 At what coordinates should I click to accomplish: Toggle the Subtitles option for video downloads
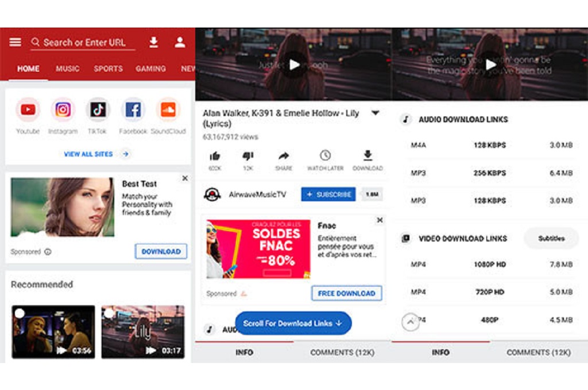point(551,238)
